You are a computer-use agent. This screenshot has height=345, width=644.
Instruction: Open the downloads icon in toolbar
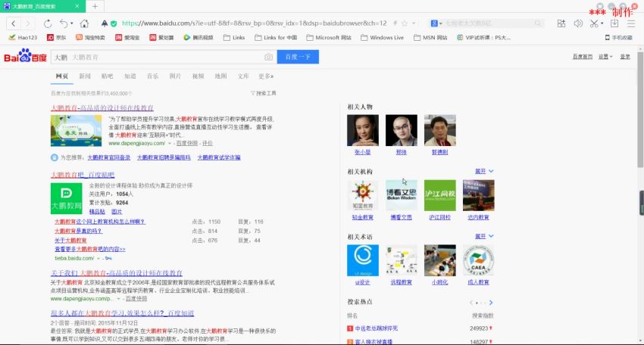[x=614, y=23]
